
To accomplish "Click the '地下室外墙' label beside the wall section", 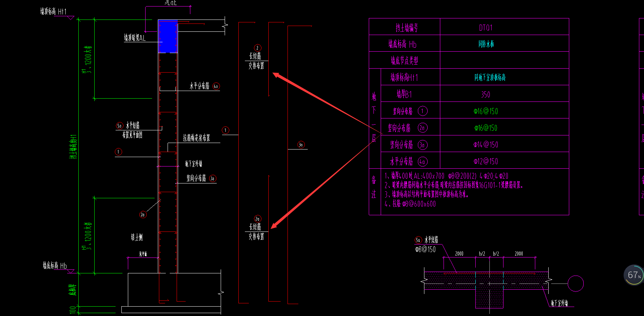I will tap(194, 164).
